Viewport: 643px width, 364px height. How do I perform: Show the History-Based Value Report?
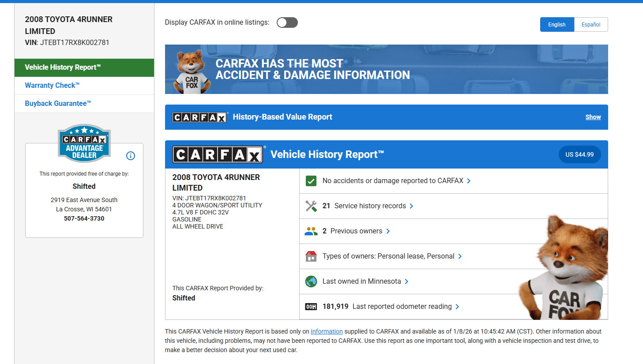(x=593, y=117)
